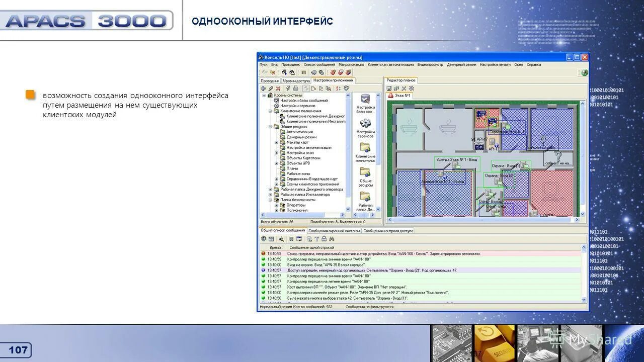This screenshot has height=362, width=644.
Task: Click the shield icon in explorer toolbar
Action: point(346,88)
